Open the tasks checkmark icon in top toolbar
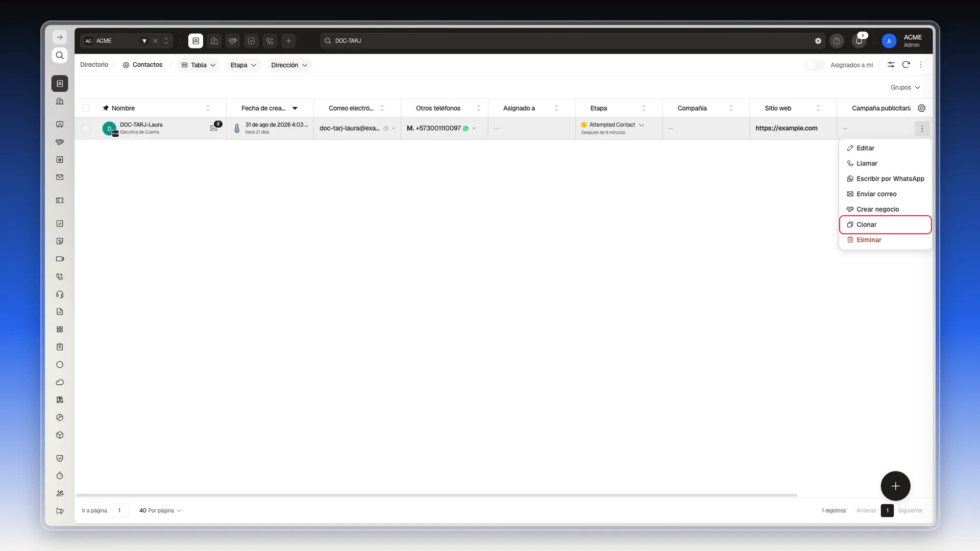Image resolution: width=980 pixels, height=551 pixels. (x=251, y=41)
